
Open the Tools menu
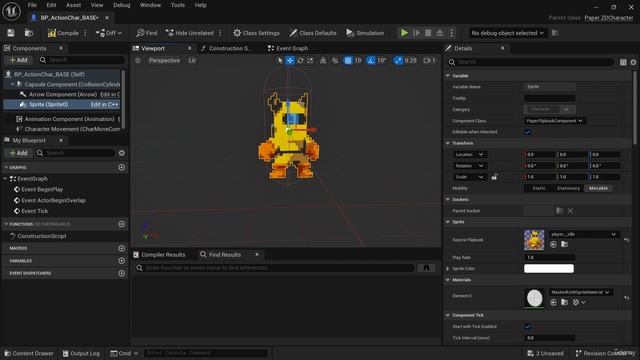click(x=178, y=5)
